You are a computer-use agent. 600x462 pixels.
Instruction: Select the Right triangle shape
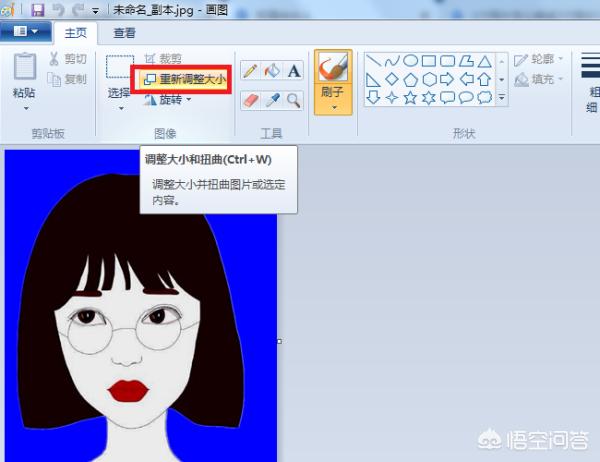pos(373,79)
